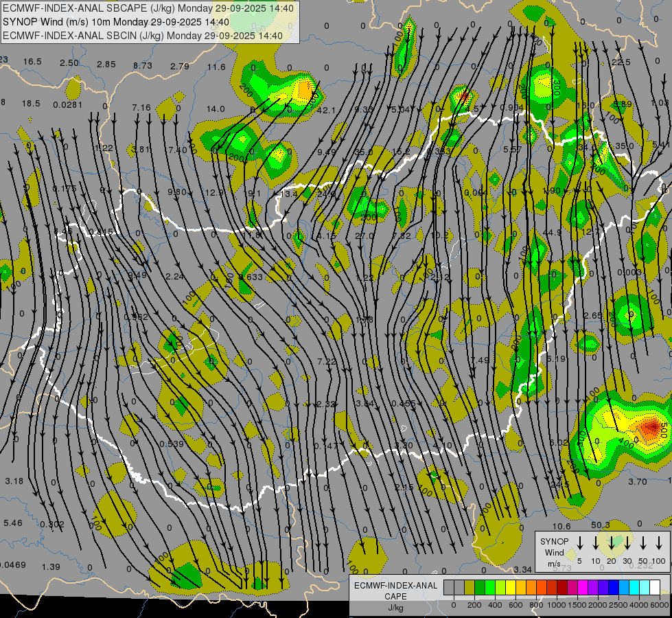Click the 1500 tick label on CAPE scale
The height and width of the screenshot is (618, 672).
pyautogui.click(x=577, y=605)
